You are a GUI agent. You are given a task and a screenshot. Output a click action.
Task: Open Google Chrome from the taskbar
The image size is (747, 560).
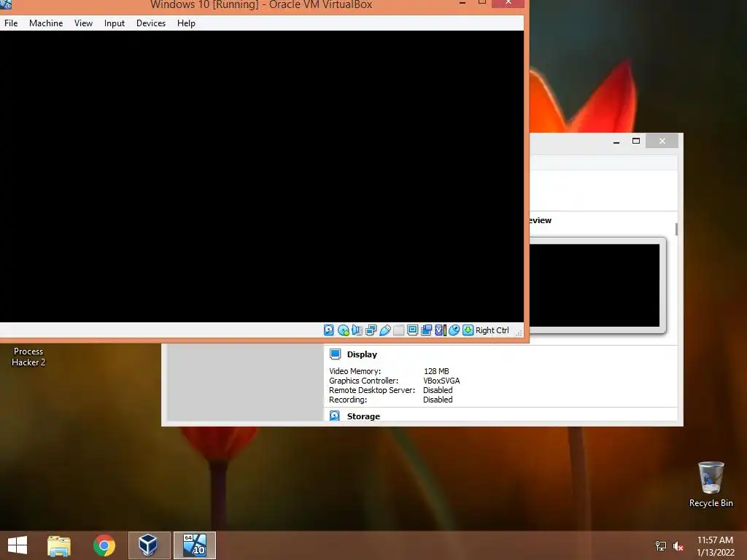104,545
